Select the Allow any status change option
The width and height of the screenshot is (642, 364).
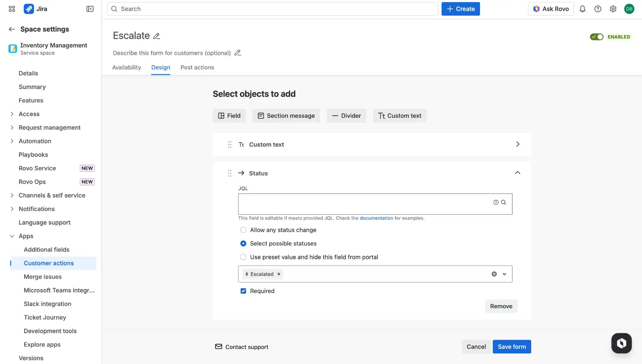(x=243, y=230)
